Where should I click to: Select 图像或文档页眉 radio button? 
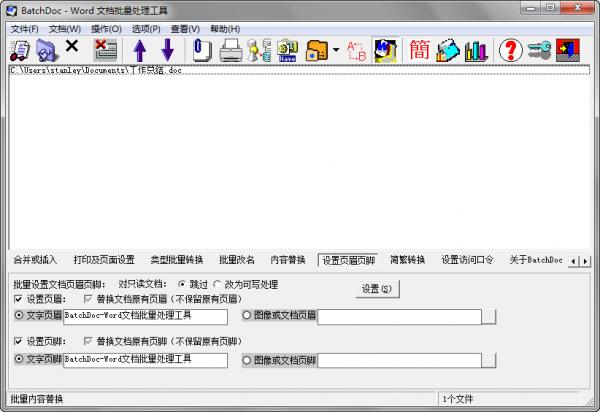click(x=247, y=316)
